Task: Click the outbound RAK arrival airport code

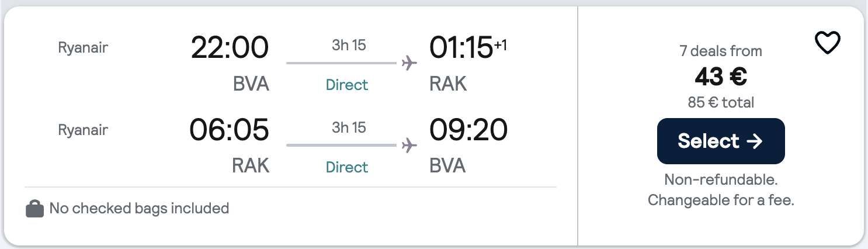Action: (448, 84)
